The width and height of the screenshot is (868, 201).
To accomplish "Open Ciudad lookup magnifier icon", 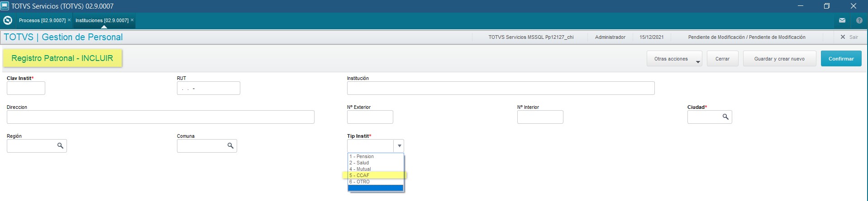I will [725, 117].
